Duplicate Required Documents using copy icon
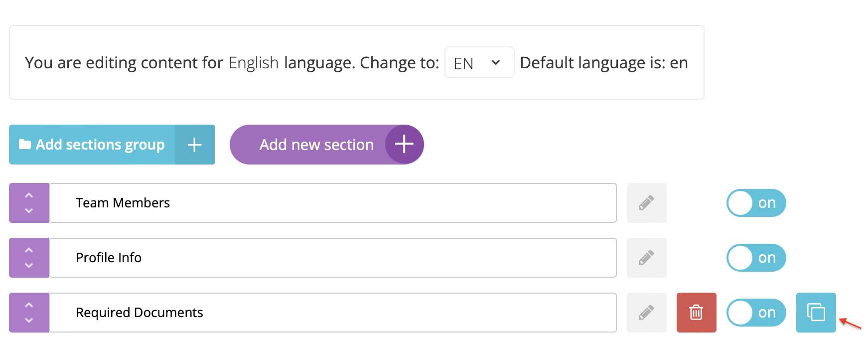Screen dimensions: 868x342 [816, 313]
